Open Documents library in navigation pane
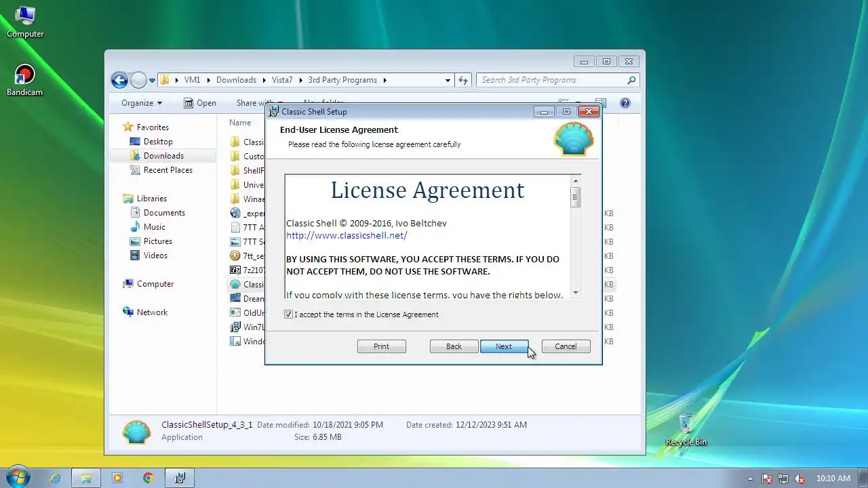 point(164,213)
